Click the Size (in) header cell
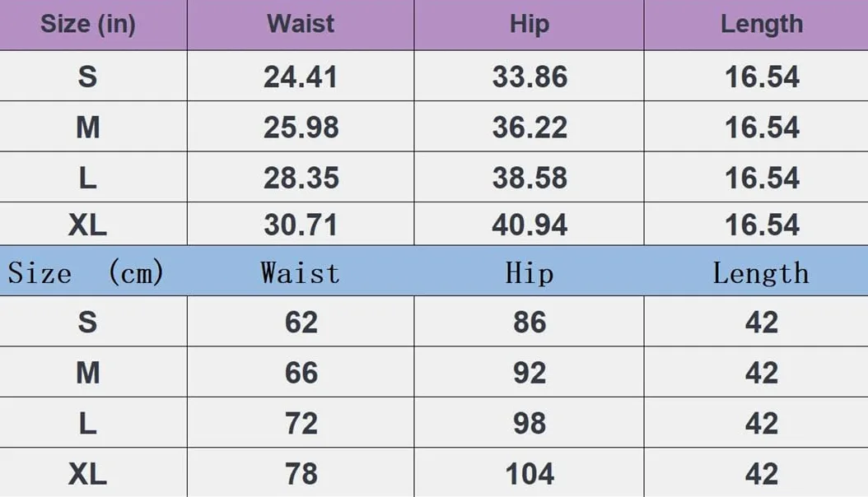Image resolution: width=868 pixels, height=497 pixels. (x=93, y=25)
